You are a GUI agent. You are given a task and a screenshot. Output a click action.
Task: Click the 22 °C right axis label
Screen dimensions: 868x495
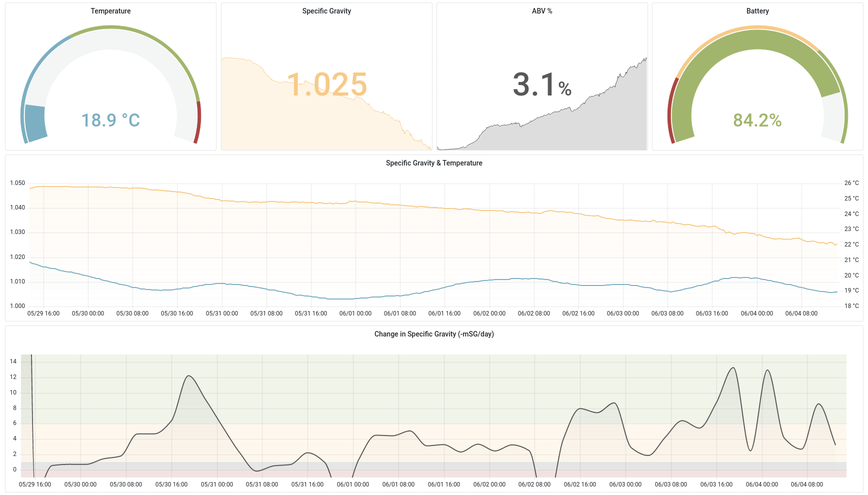(x=851, y=244)
